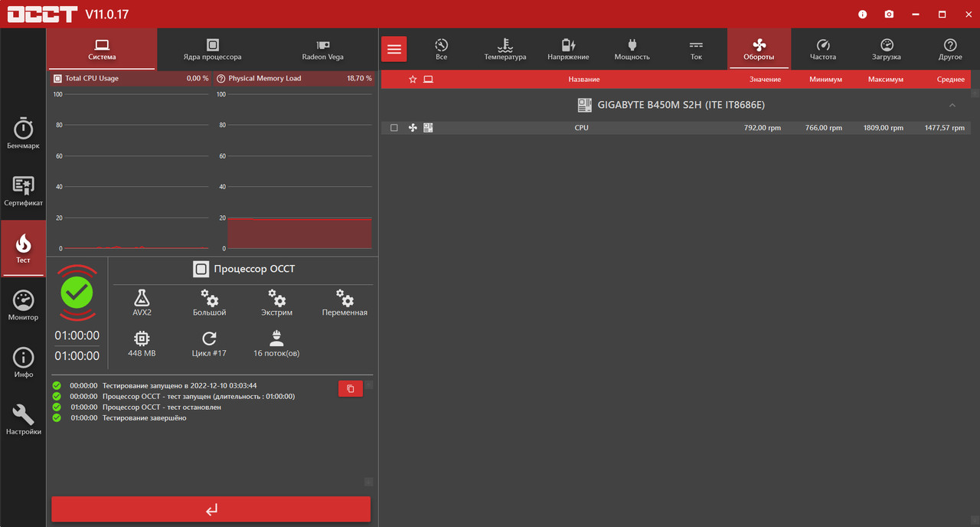Screen dimensions: 980x527
Task: Select the Обороты fan filter
Action: (759, 50)
